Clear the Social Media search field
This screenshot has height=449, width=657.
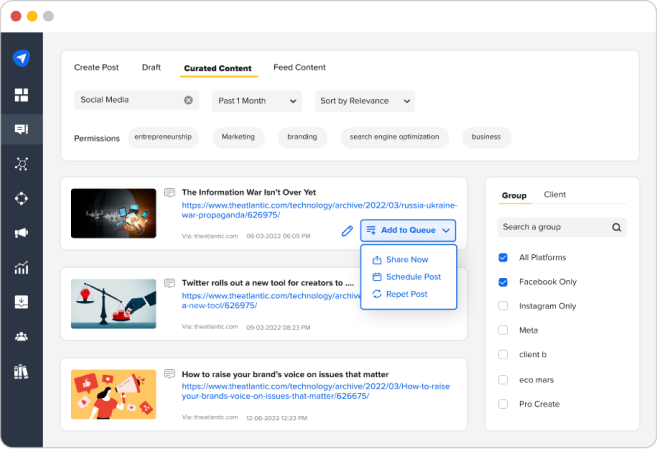[189, 100]
